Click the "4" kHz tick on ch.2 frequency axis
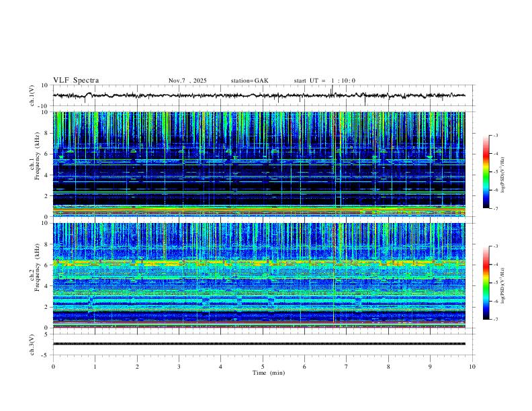 (47, 286)
